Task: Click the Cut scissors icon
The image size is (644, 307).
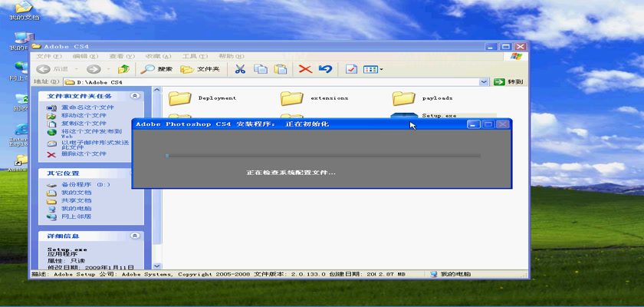Action: [x=240, y=69]
